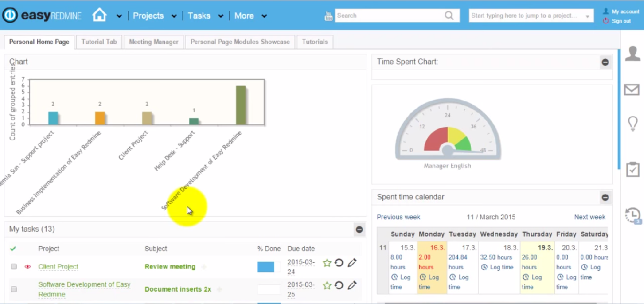
Task: Switch to the Meeting Manager tab
Action: (154, 41)
